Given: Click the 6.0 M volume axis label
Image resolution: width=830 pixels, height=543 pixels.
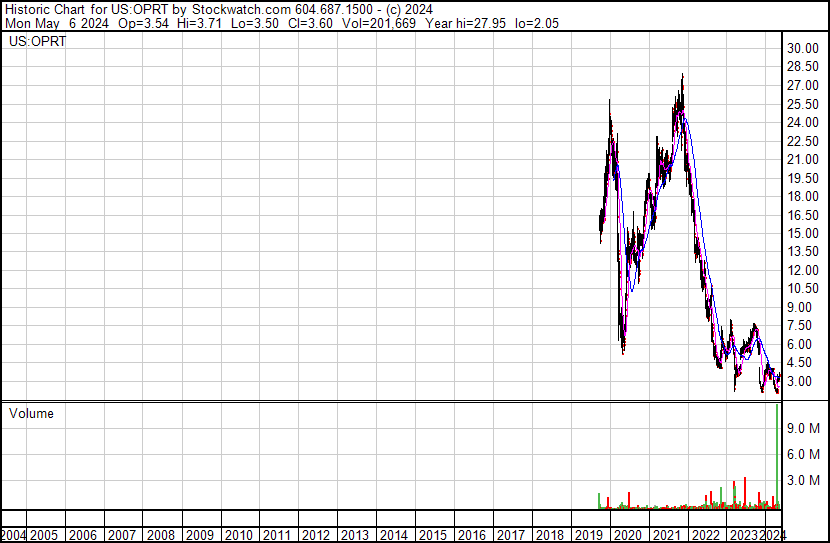Looking at the screenshot, I should [803, 454].
